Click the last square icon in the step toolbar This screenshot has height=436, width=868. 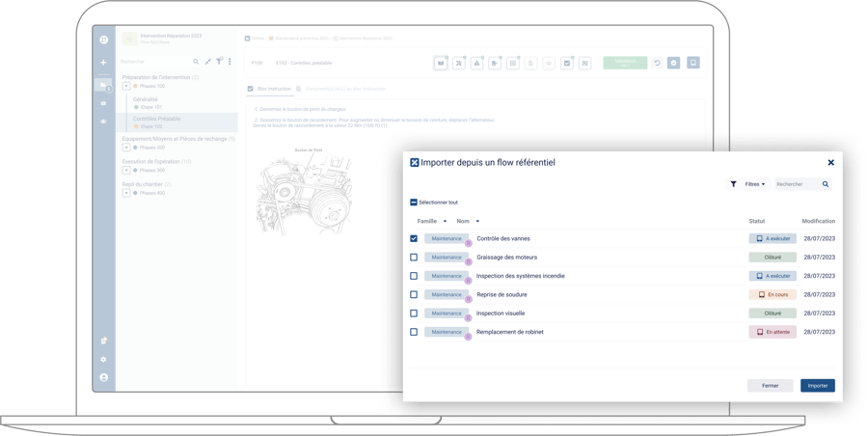584,63
